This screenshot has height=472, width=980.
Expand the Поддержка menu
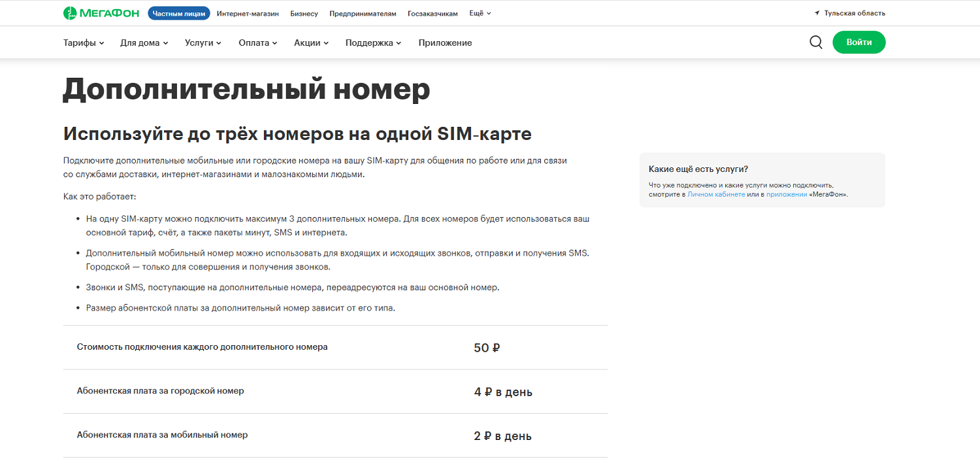tap(373, 43)
